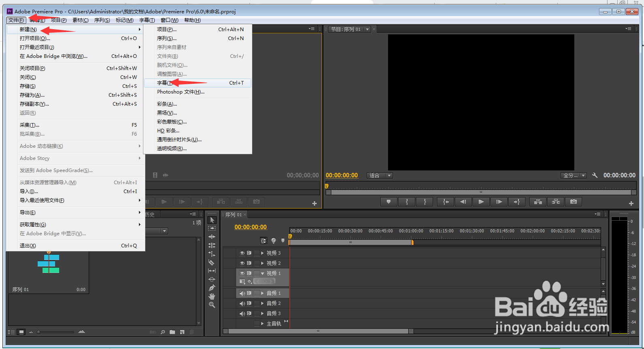Expand the 主音轨 master track
The height and width of the screenshot is (349, 644).
pos(262,323)
